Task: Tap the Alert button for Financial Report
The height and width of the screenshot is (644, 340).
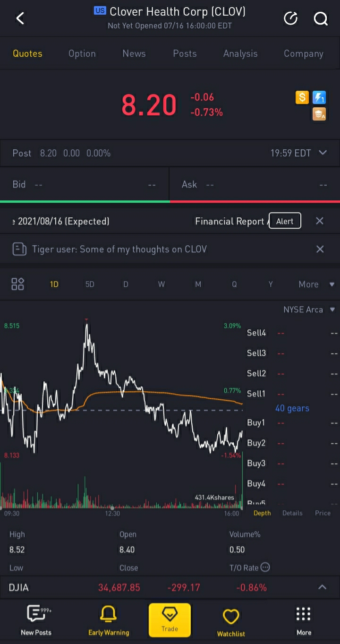Action: [285, 221]
